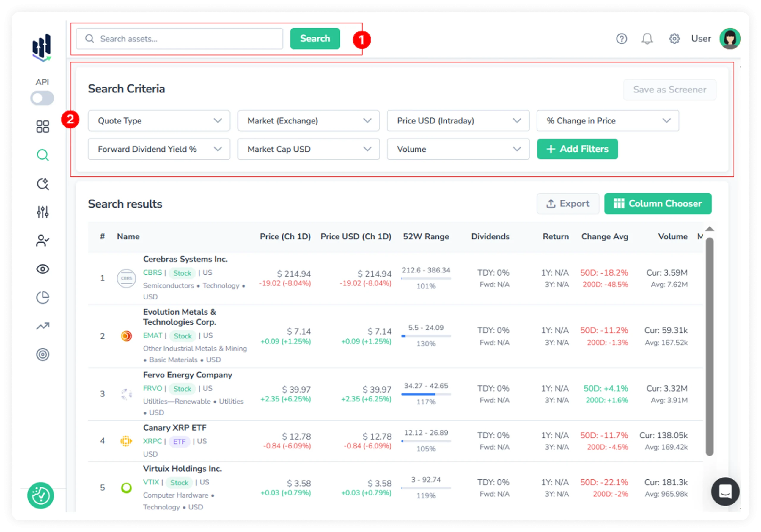Open the chat support bubble
Screen dimensions: 761x532
725,491
